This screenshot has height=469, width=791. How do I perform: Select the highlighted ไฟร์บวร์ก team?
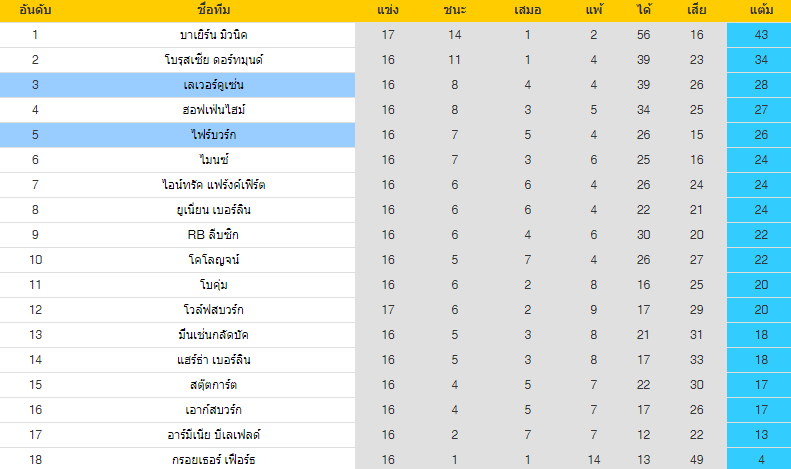click(x=213, y=135)
